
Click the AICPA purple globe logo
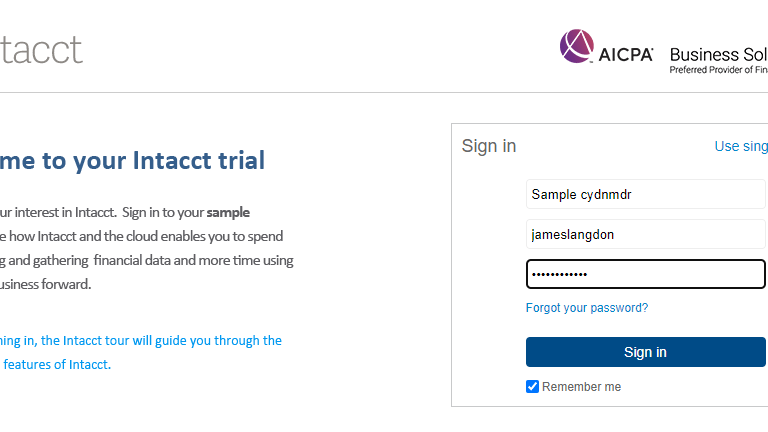point(576,46)
